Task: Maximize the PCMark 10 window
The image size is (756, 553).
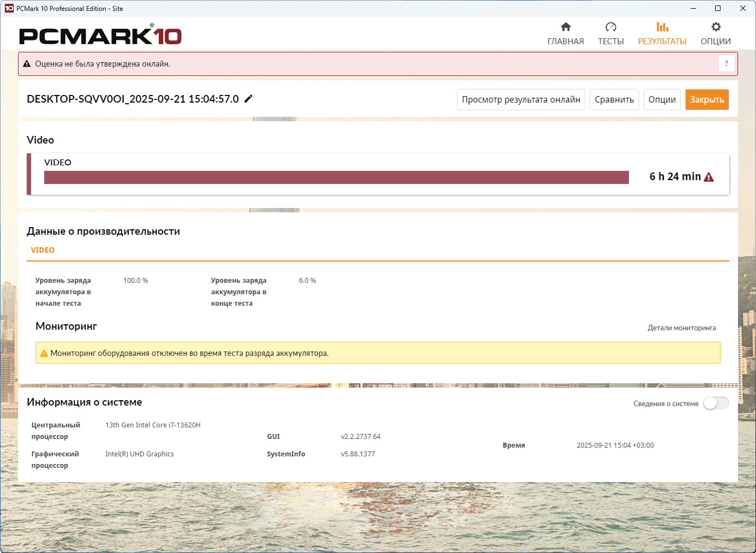Action: [718, 8]
